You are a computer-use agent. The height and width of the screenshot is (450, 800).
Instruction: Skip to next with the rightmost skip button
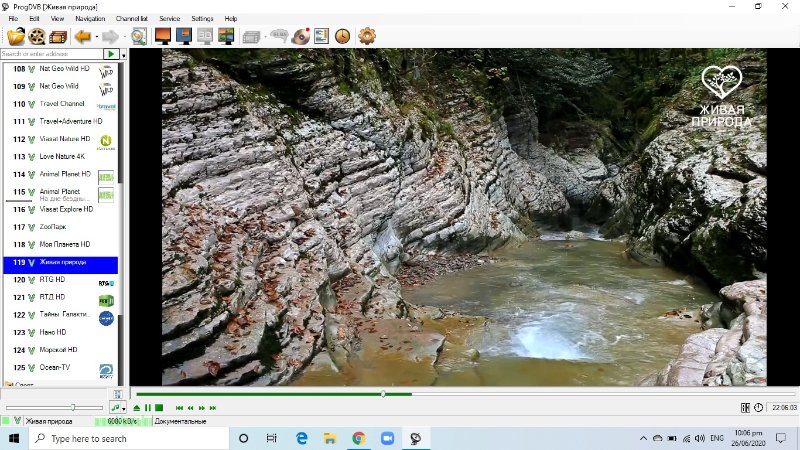click(x=213, y=408)
